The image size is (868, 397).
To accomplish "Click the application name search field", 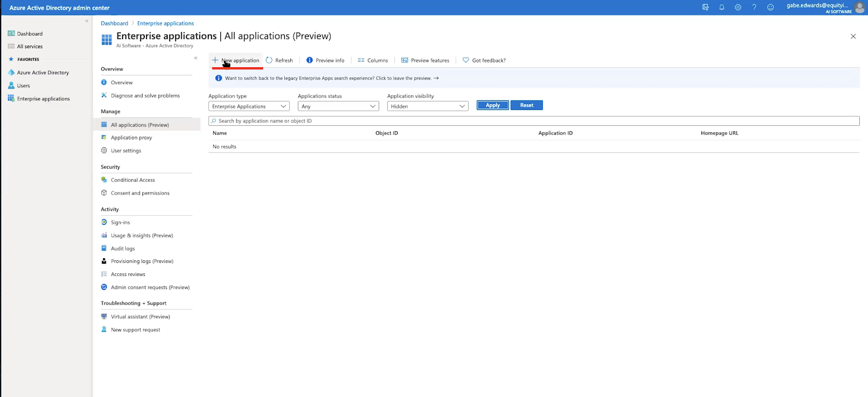I will point(534,121).
